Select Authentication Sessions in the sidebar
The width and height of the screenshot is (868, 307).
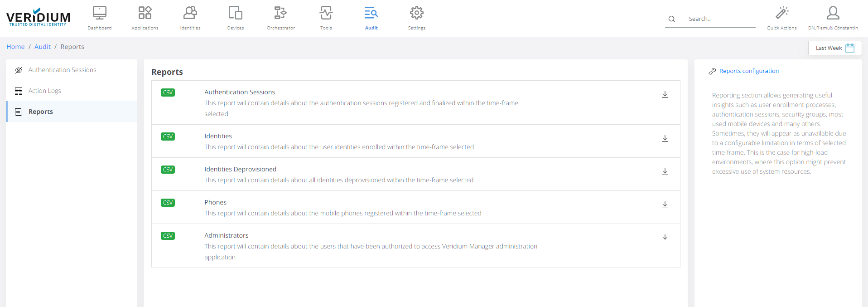pyautogui.click(x=62, y=70)
